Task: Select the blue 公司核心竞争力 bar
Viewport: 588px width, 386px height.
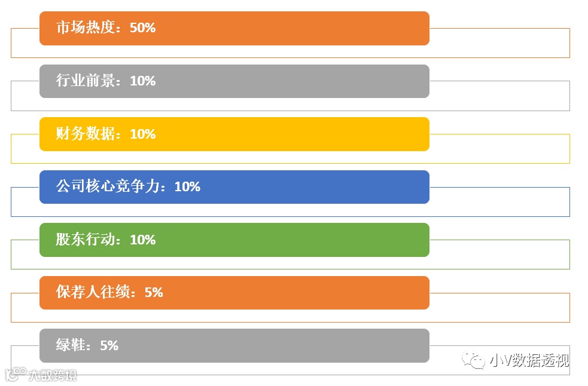Action: point(234,187)
